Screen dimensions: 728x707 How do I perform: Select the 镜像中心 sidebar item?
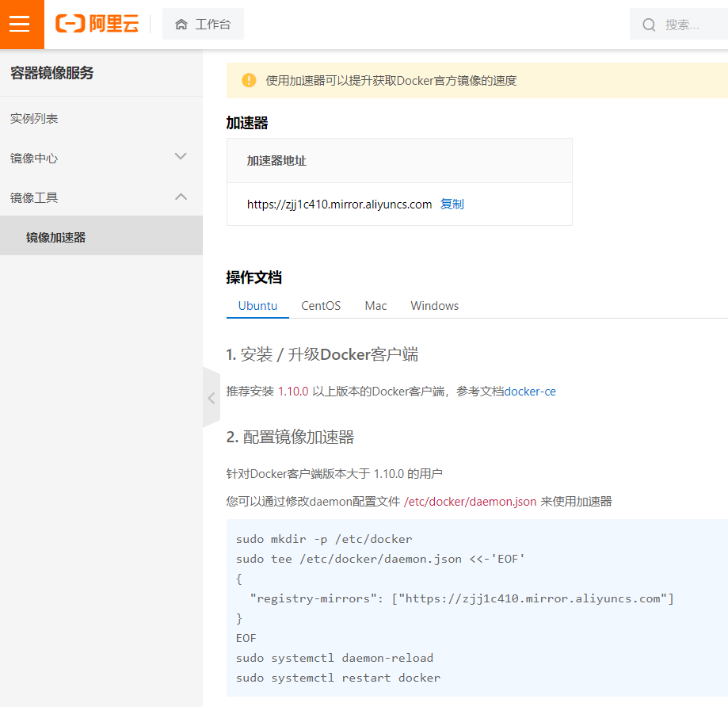(101, 158)
